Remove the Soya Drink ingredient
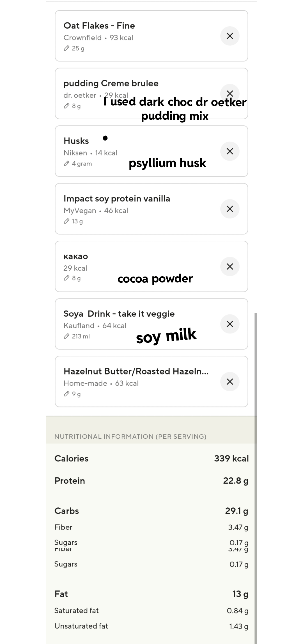303x644 pixels. coord(230,324)
